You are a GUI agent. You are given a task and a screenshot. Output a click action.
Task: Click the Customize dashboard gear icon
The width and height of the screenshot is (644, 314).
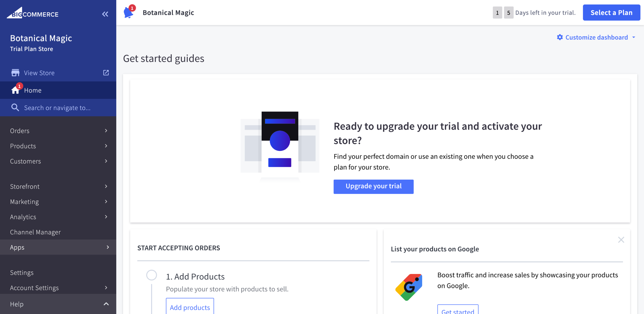pos(560,37)
